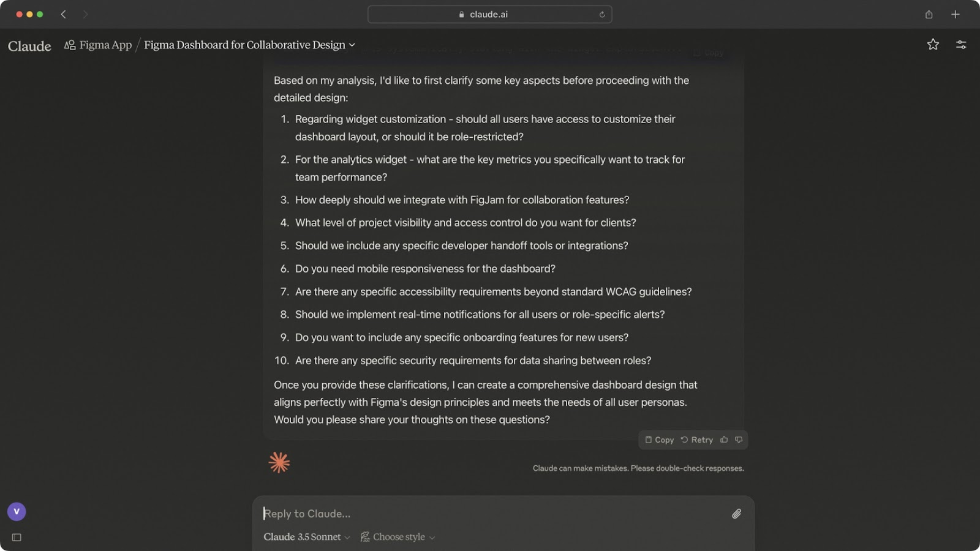This screenshot has width=980, height=551.
Task: Go to the Claude home logo
Action: [29, 46]
